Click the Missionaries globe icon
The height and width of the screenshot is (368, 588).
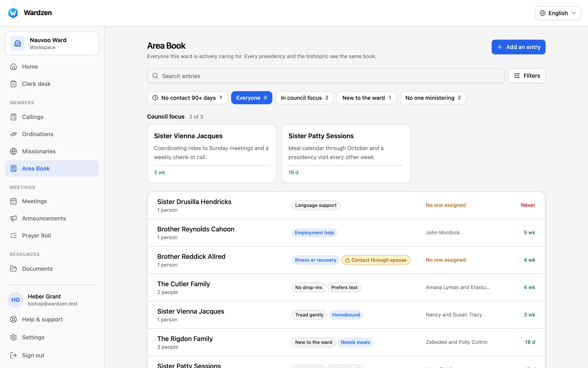coord(13,151)
